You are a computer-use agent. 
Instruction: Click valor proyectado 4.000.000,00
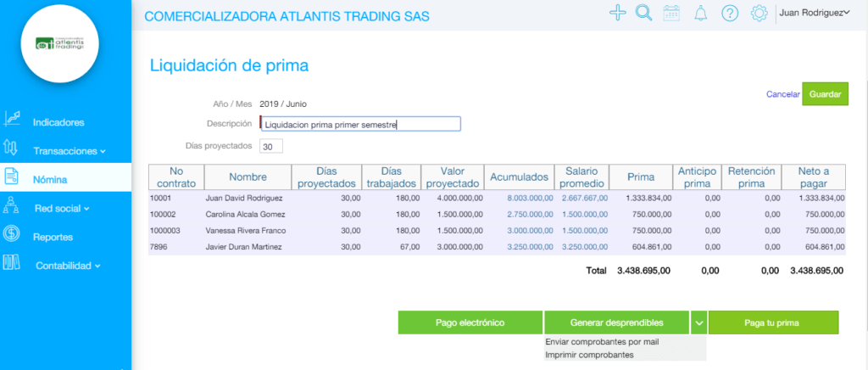459,198
